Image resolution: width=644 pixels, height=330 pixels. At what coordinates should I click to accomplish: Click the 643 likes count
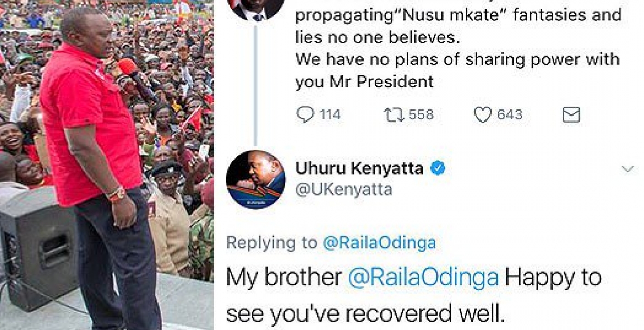click(x=510, y=115)
